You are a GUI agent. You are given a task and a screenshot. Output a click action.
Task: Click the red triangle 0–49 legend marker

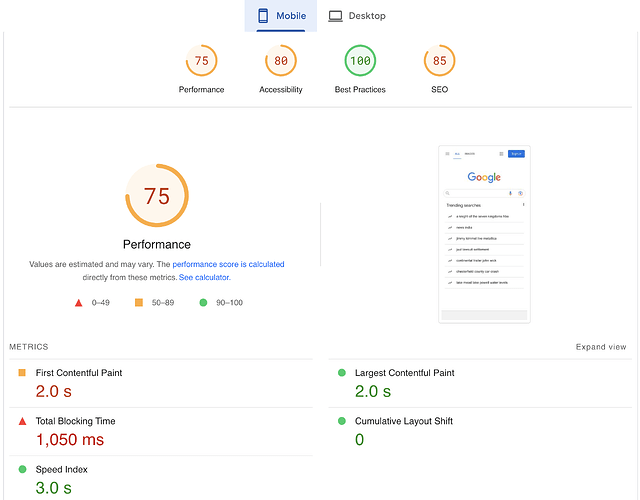tap(79, 303)
